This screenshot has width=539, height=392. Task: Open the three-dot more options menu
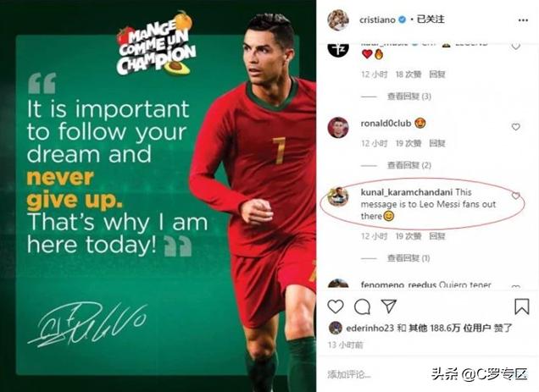pyautogui.click(x=523, y=20)
